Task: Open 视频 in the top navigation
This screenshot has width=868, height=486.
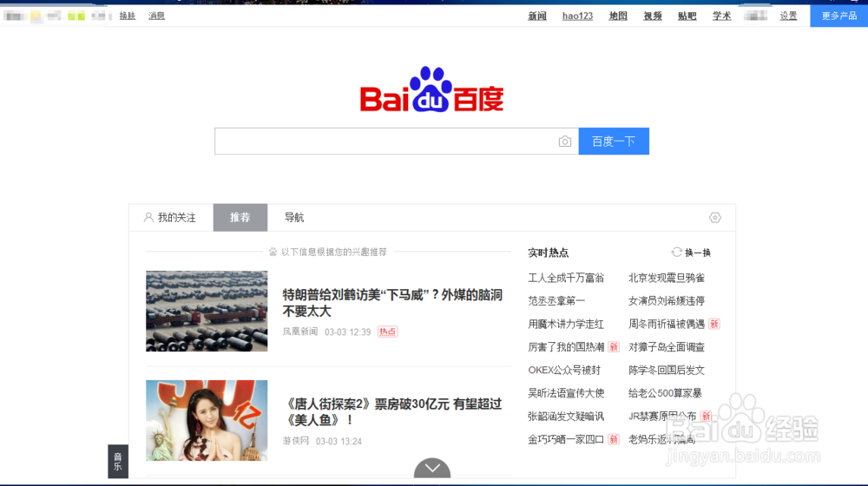Action: (653, 16)
